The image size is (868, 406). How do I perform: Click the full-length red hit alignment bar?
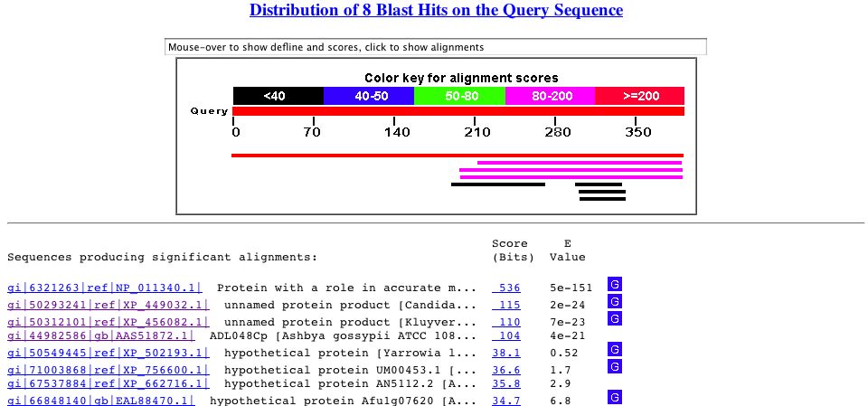pyautogui.click(x=457, y=156)
